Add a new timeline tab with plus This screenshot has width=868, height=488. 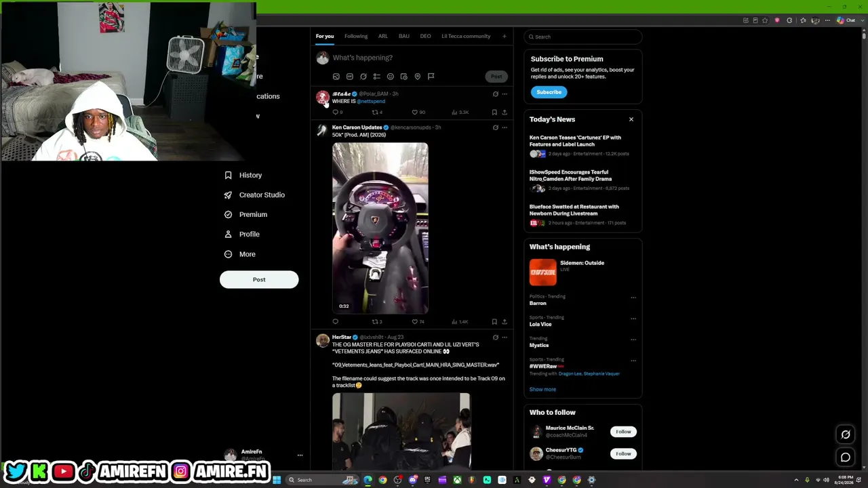tap(504, 37)
